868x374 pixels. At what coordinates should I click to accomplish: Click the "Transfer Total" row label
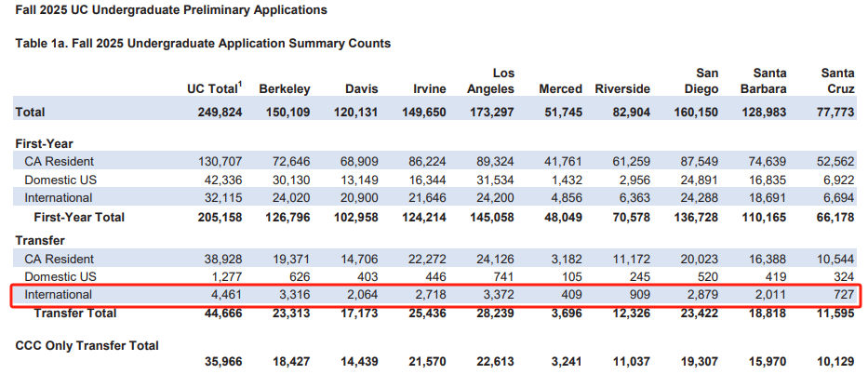pos(75,314)
